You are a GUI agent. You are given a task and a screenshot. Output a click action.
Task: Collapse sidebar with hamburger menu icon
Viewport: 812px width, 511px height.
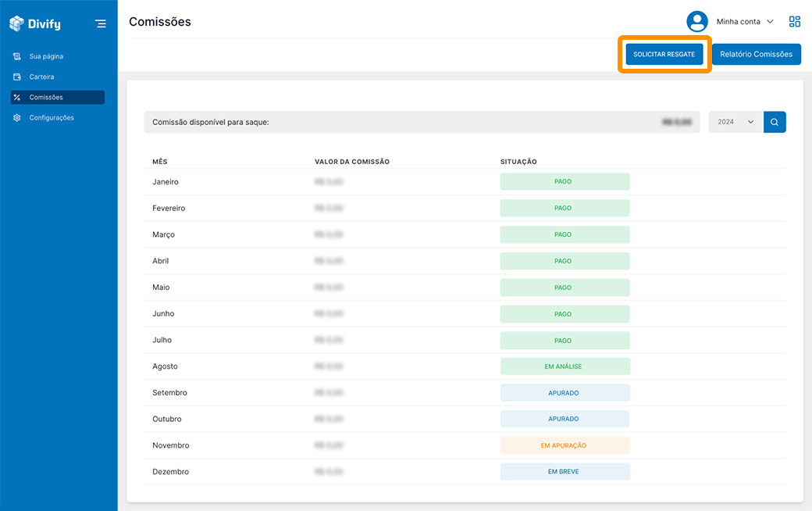(101, 23)
